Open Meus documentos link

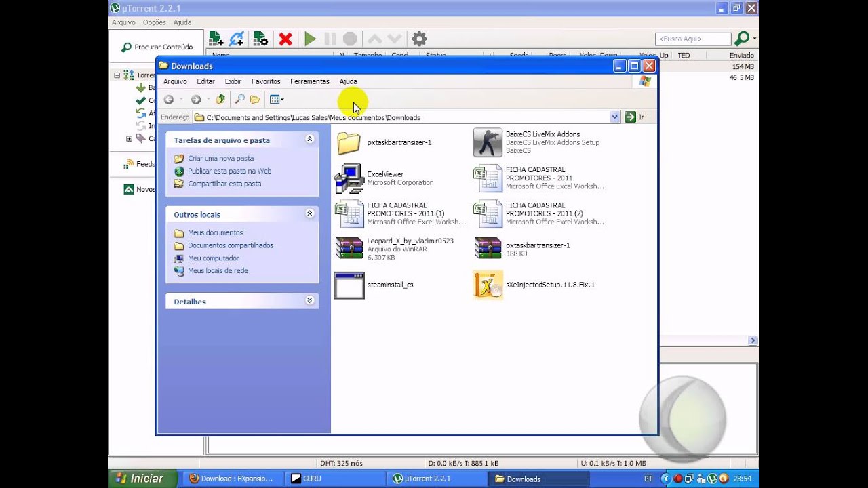click(215, 233)
